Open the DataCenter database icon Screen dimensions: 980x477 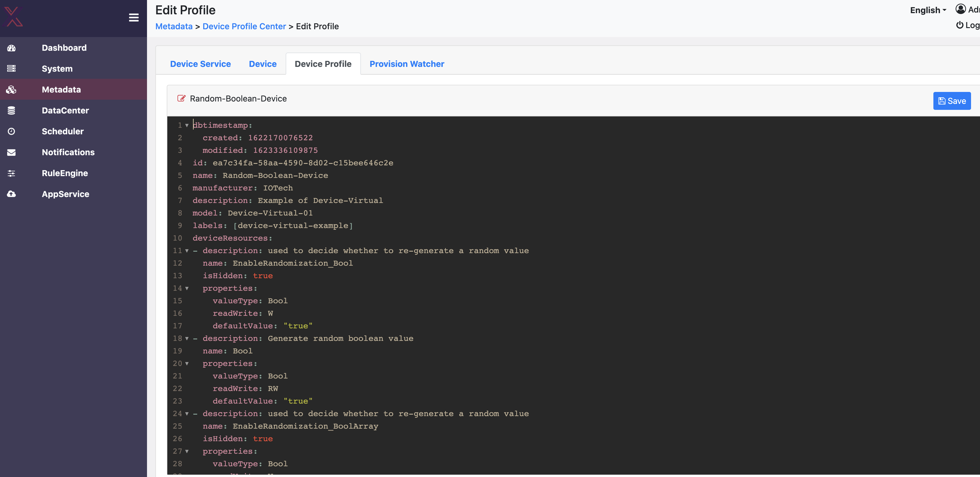(x=11, y=110)
